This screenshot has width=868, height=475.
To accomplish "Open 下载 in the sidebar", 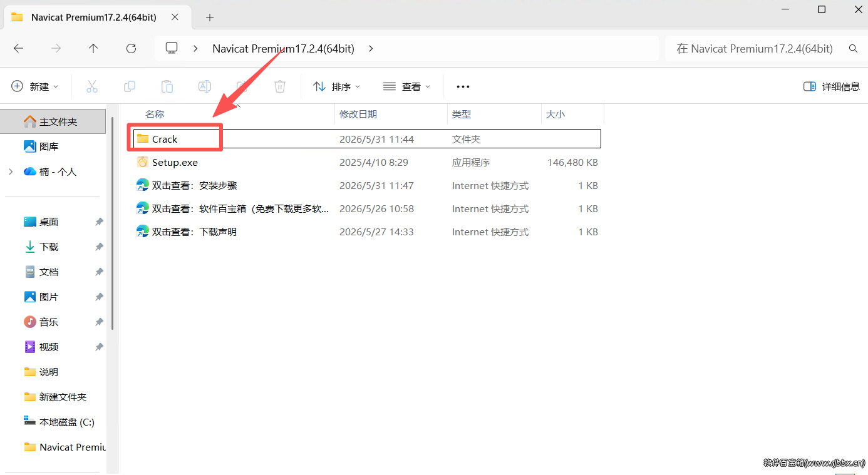I will [x=53, y=247].
